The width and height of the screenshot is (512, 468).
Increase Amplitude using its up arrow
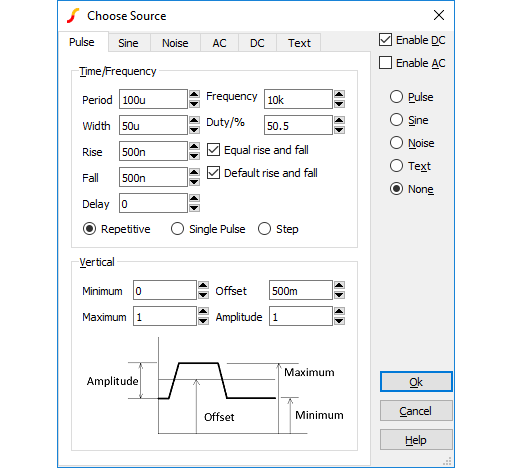339,311
